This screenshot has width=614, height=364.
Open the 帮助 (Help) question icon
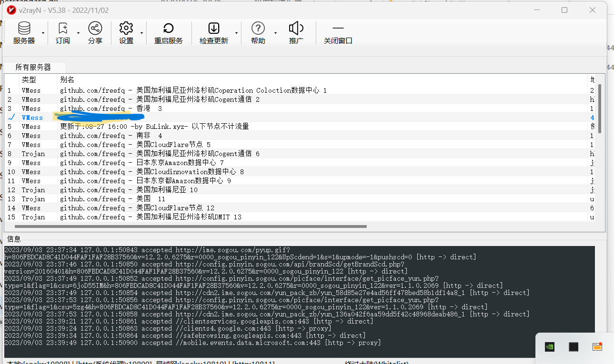coord(258,28)
